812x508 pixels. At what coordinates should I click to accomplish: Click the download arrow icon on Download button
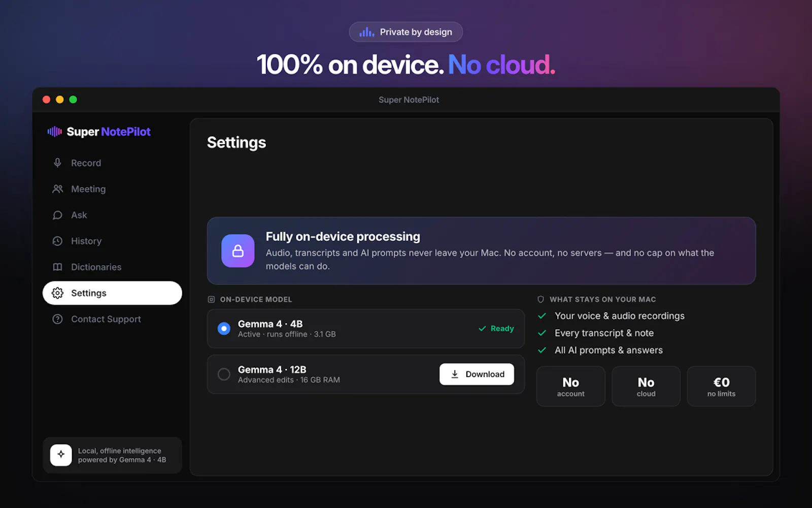[455, 374]
